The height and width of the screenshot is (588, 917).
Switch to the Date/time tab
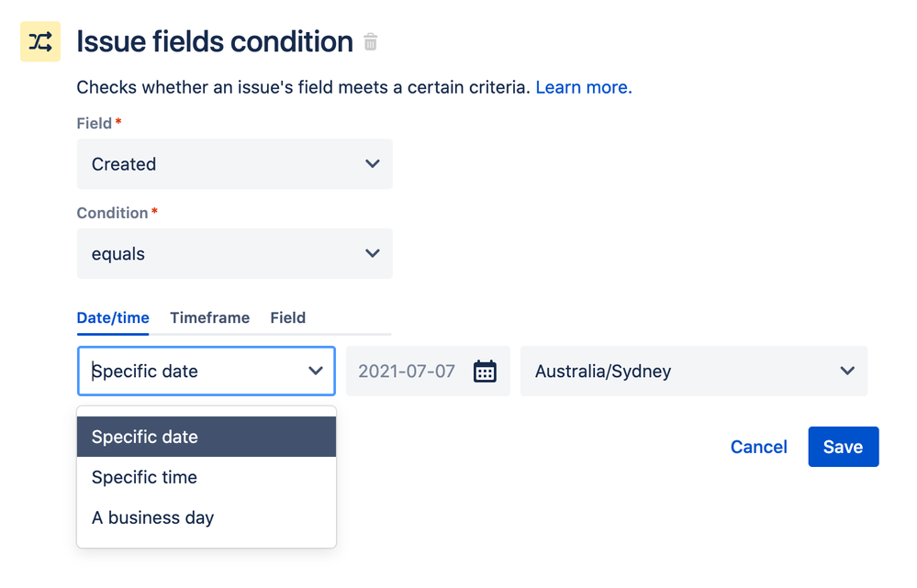[x=113, y=318]
